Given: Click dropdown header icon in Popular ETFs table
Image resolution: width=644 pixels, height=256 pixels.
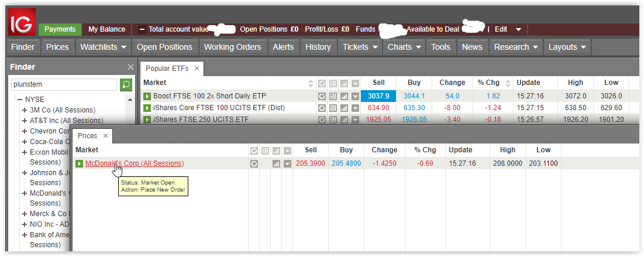Looking at the screenshot, I should tap(355, 83).
